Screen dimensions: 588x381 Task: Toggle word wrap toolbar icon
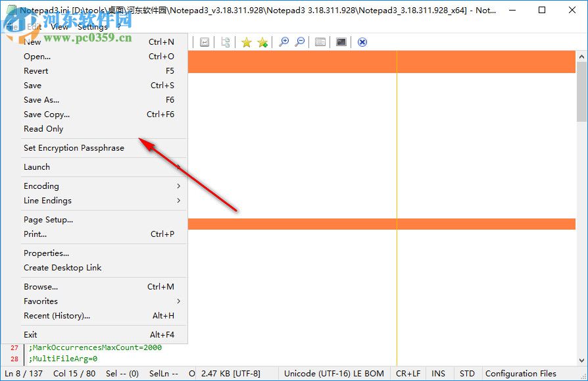205,42
